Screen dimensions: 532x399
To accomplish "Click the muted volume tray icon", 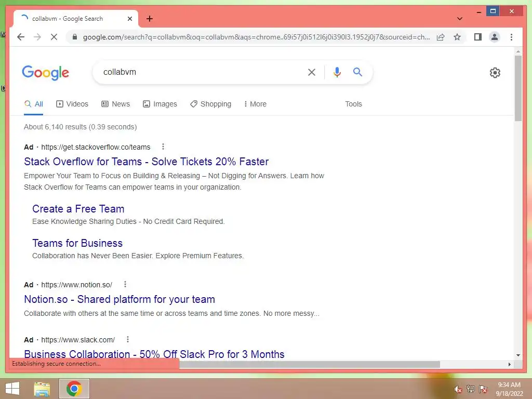I will click(458, 389).
